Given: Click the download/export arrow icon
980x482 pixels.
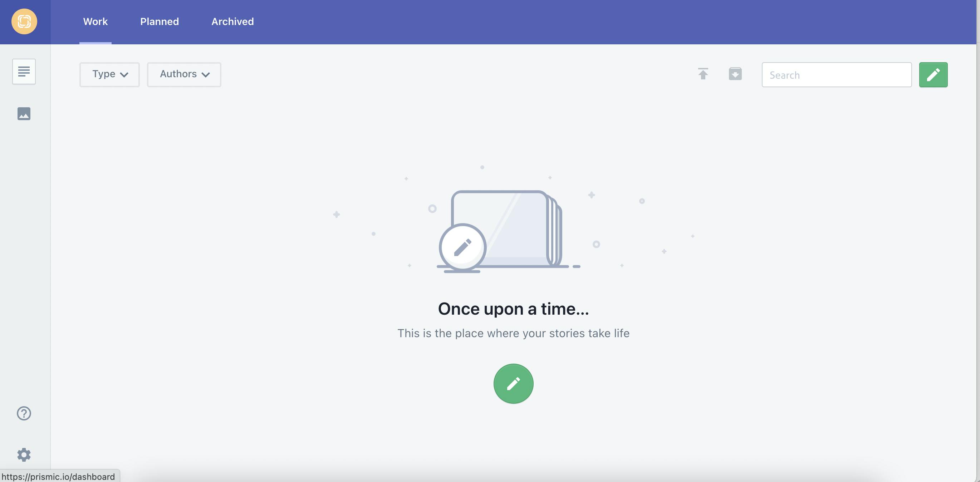Looking at the screenshot, I should click(x=736, y=74).
